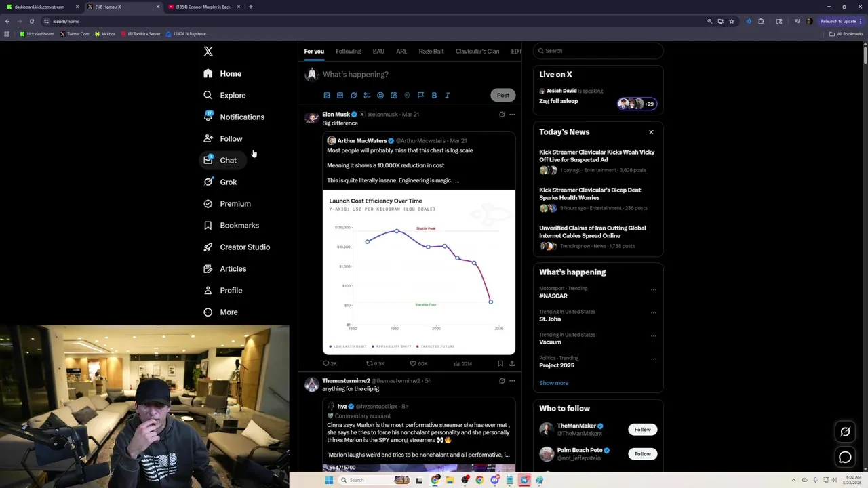This screenshot has height=488, width=868.
Task: Open Discord from the taskbar
Action: (494, 480)
